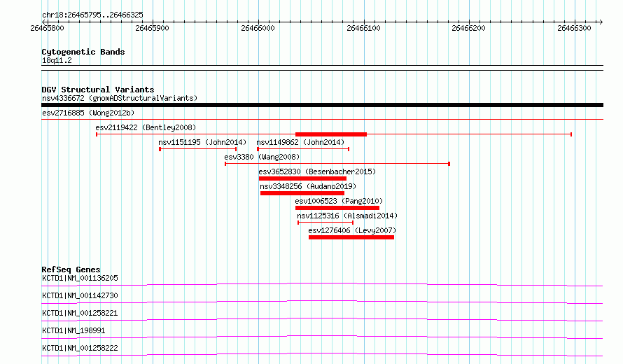Click the magenta NM_001136205 intron line
The width and height of the screenshot is (623, 364).
322,284
